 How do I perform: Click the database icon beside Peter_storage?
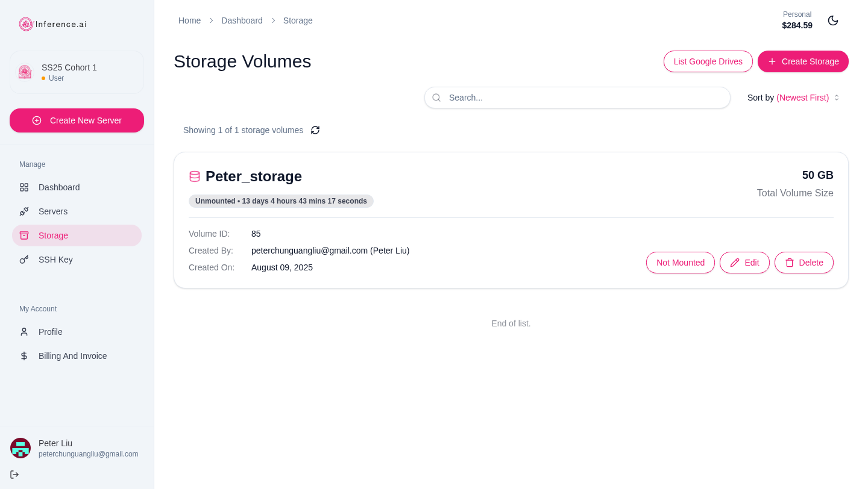[195, 176]
